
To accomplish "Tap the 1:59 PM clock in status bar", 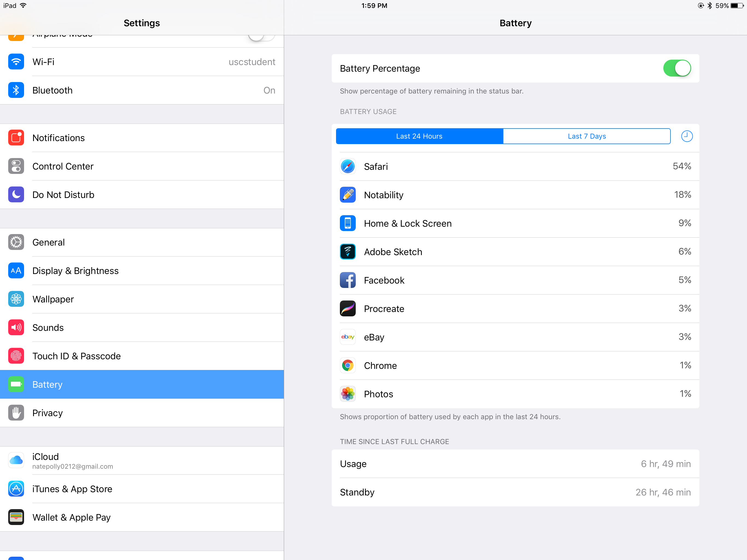I will click(374, 5).
